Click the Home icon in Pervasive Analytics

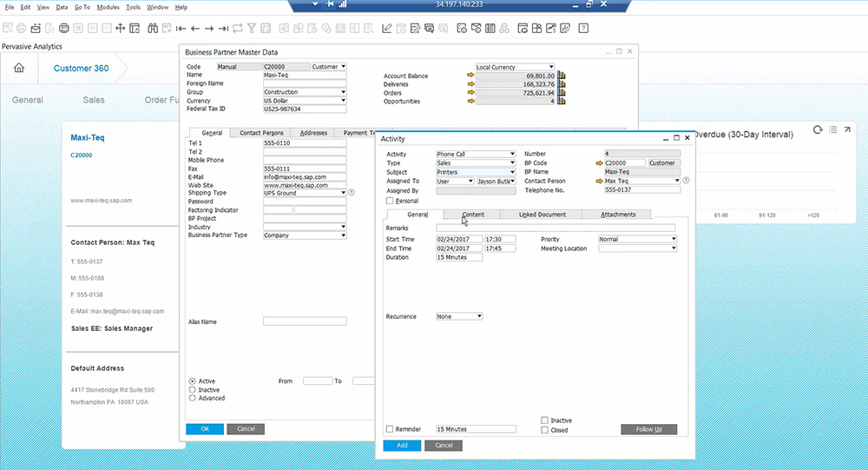(19, 68)
